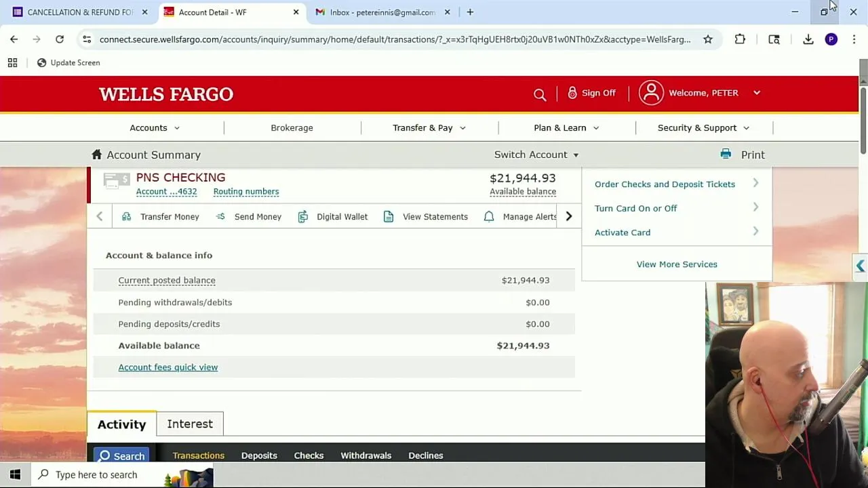
Task: Click the Chrome profile P avatar
Action: 831,39
